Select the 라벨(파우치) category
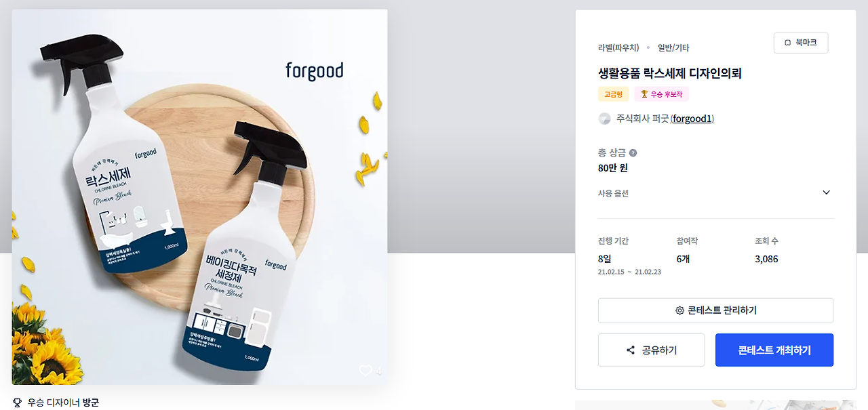The width and height of the screenshot is (868, 410). [618, 47]
